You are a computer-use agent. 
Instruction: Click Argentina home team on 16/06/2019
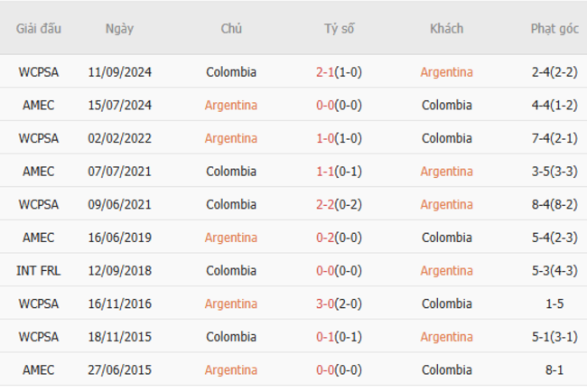230,238
